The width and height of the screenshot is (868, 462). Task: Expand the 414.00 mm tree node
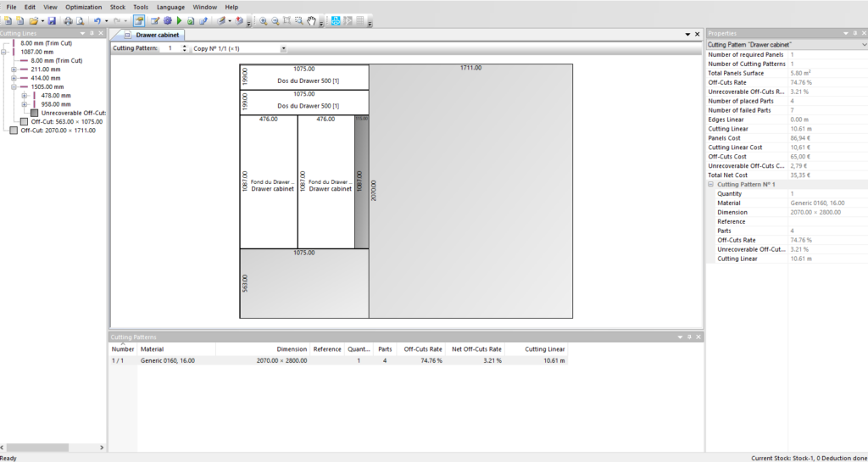pyautogui.click(x=14, y=78)
